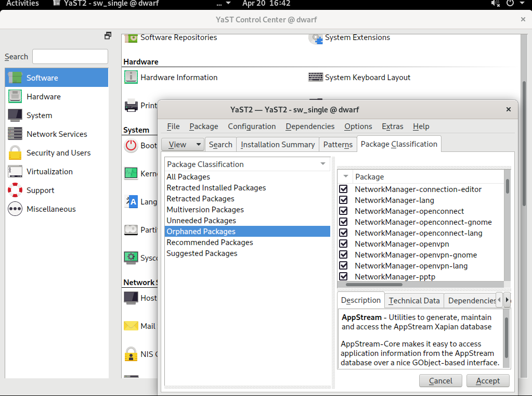Toggle NetworkManager-lang package checkbox
The width and height of the screenshot is (532, 396).
343,200
